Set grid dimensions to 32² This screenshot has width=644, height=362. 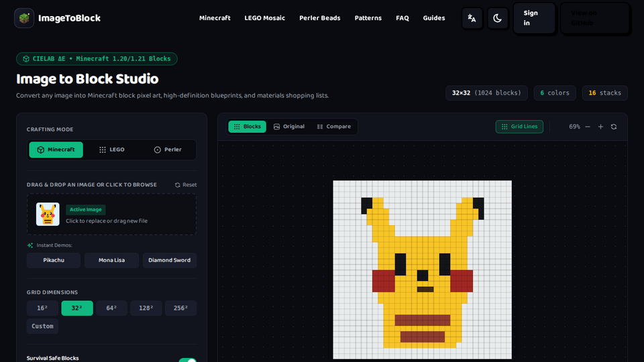76,308
